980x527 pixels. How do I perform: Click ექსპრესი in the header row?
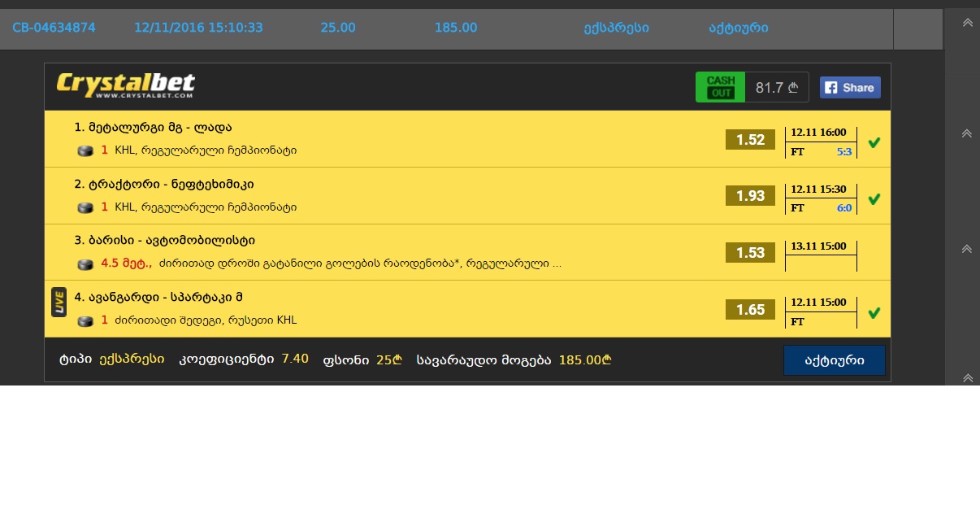pos(616,28)
